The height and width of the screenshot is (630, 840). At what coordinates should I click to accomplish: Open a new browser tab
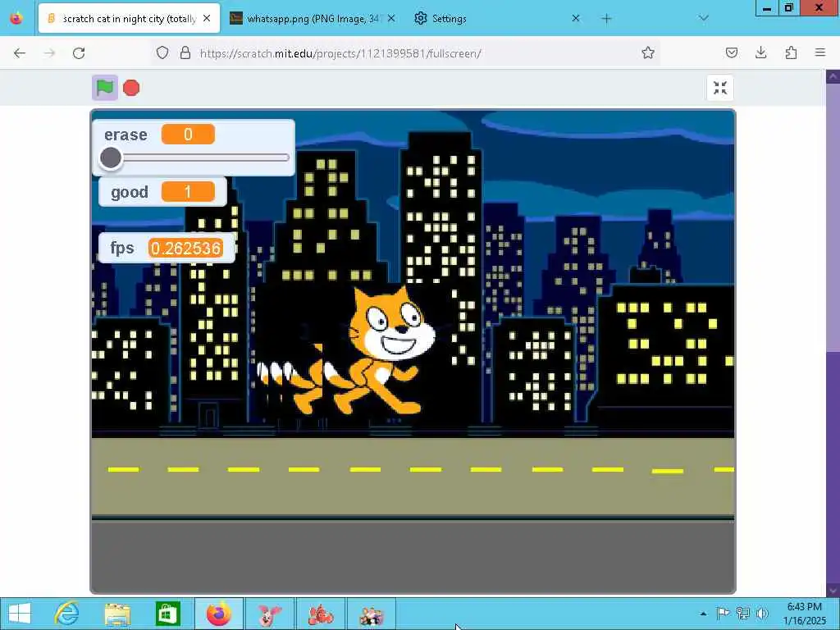coord(606,19)
